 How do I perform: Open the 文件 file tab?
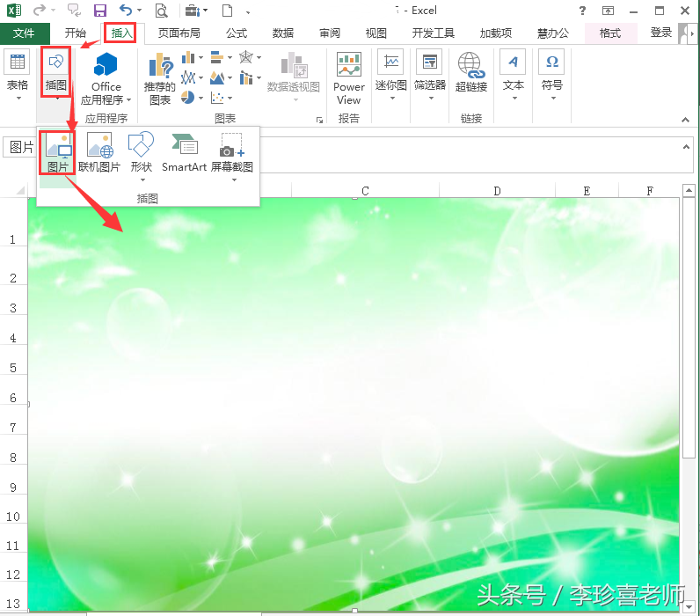23,33
